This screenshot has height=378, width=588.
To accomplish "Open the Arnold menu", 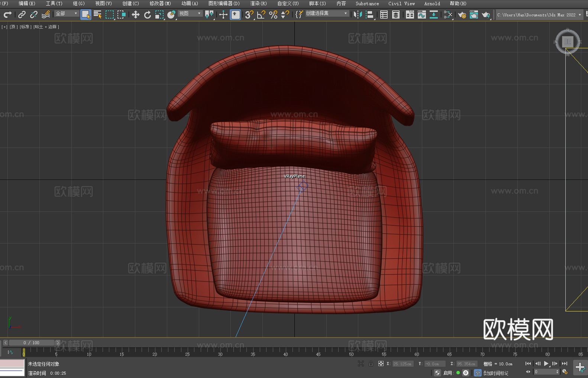I will coord(432,3).
